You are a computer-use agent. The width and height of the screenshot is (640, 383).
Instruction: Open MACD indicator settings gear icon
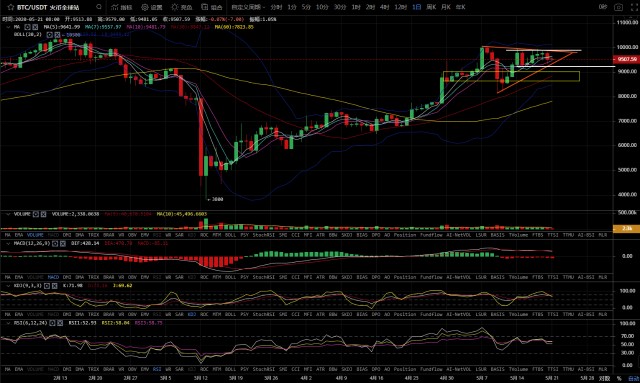point(55,243)
